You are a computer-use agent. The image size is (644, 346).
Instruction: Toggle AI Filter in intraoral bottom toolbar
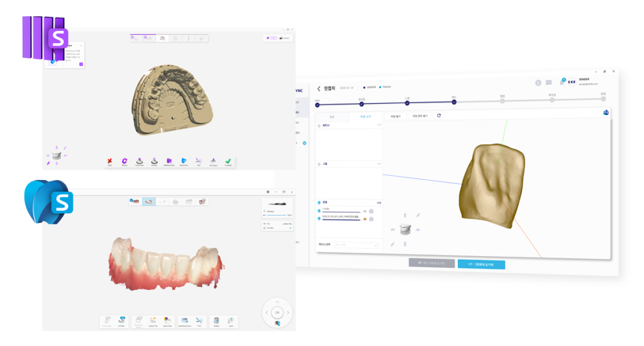click(x=121, y=321)
